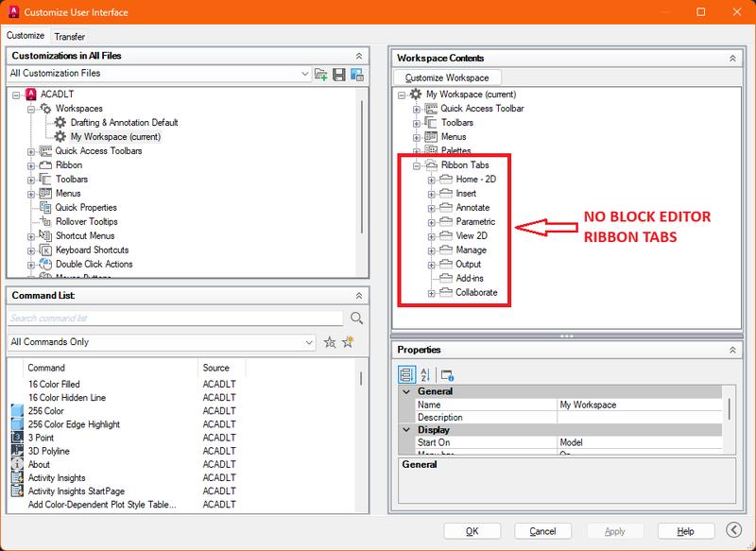The width and height of the screenshot is (756, 551).
Task: Select the Menus item in Workspace Contents
Action: click(x=454, y=137)
